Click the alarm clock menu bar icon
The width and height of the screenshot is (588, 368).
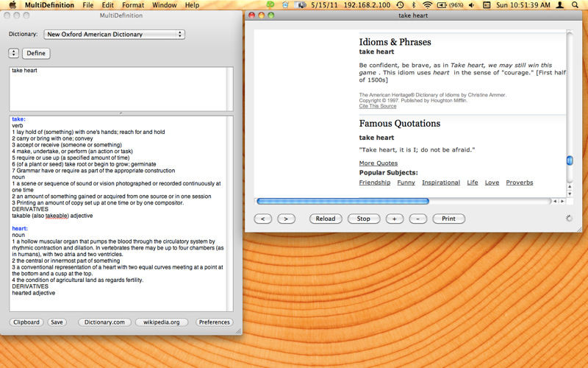coord(285,5)
